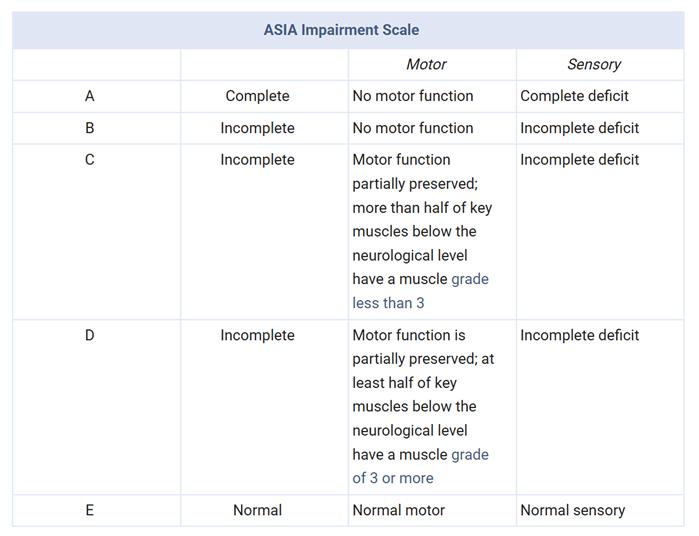Select the "Incomplete" cell in row D
Viewport: 699px width, 536px height.
coord(257,335)
